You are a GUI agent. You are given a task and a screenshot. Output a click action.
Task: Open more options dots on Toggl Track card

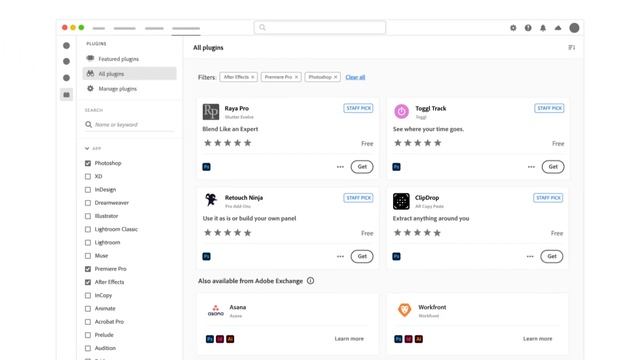[x=531, y=167]
